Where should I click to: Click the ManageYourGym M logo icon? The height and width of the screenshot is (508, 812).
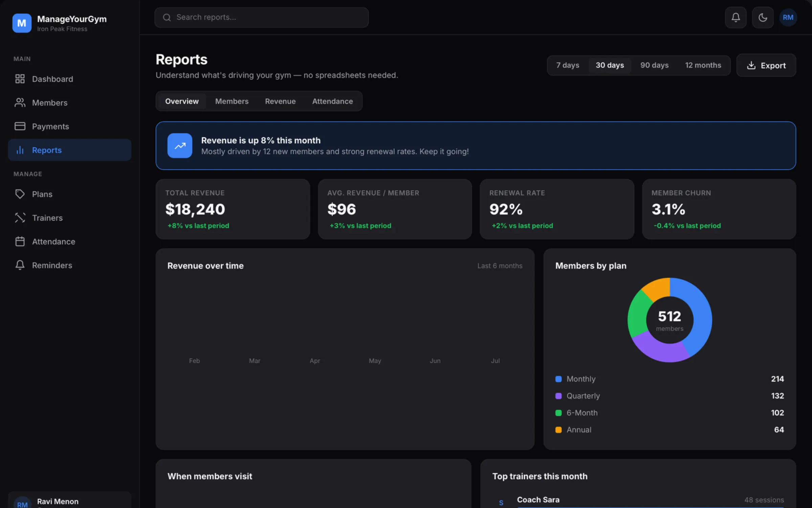click(22, 23)
